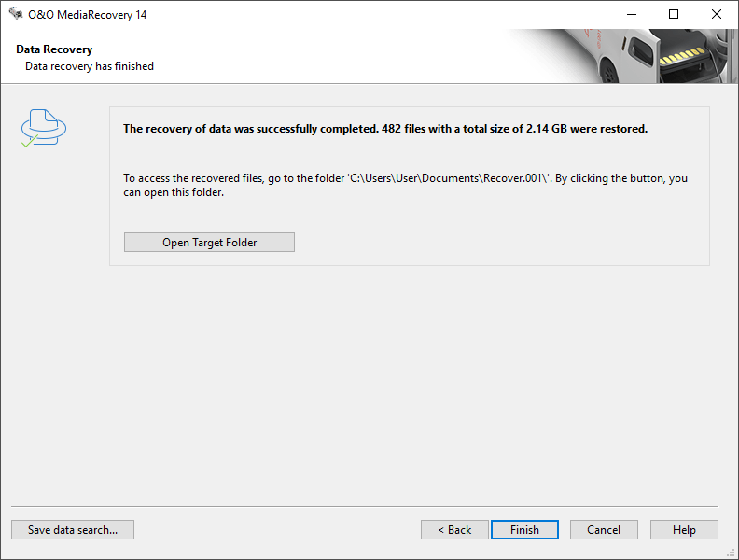
Task: Click the recovery success summary message
Action: pyautogui.click(x=385, y=129)
